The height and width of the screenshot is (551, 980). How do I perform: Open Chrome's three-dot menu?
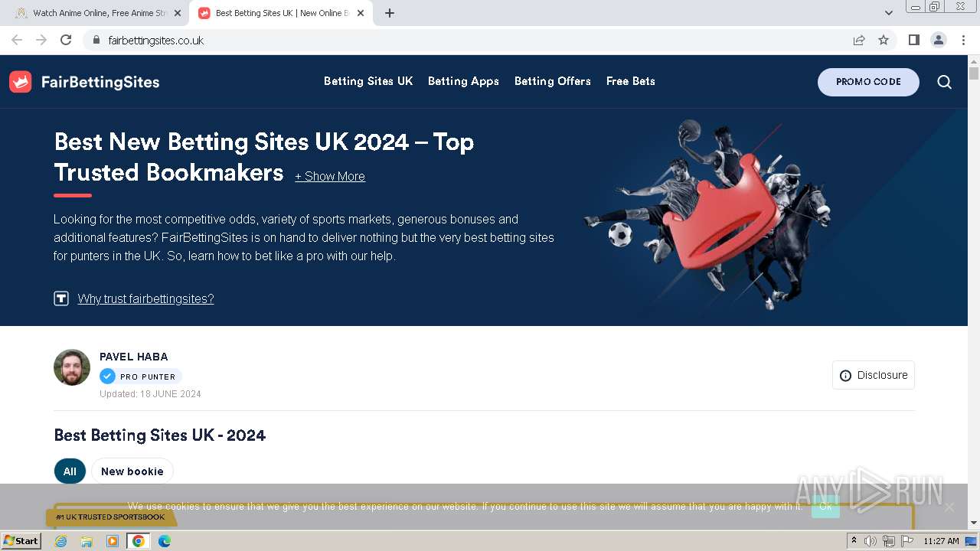click(x=963, y=40)
